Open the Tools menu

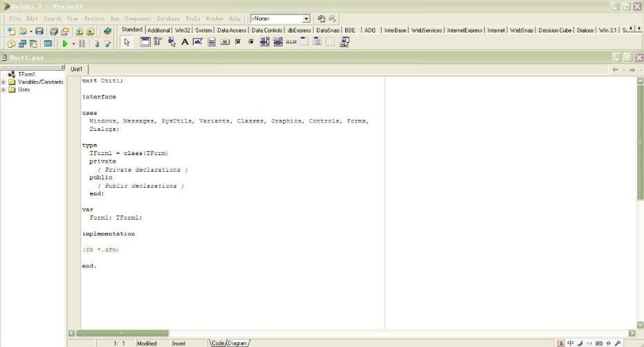point(192,19)
